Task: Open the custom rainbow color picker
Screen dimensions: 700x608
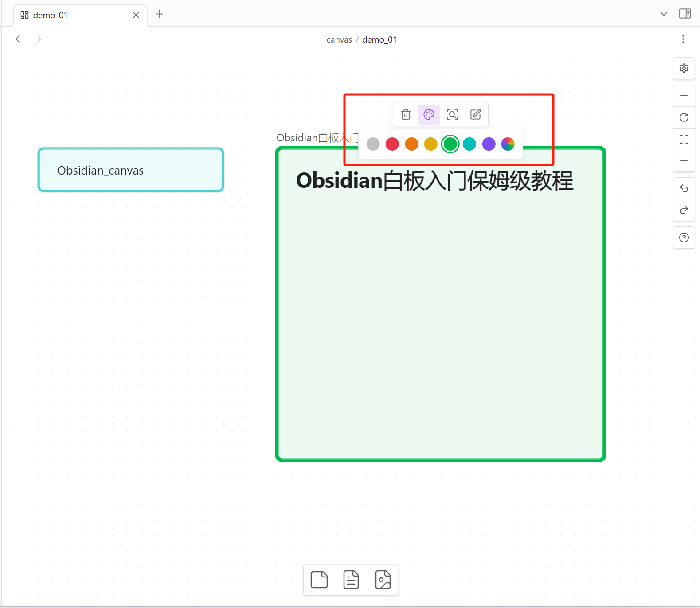Action: tap(508, 144)
